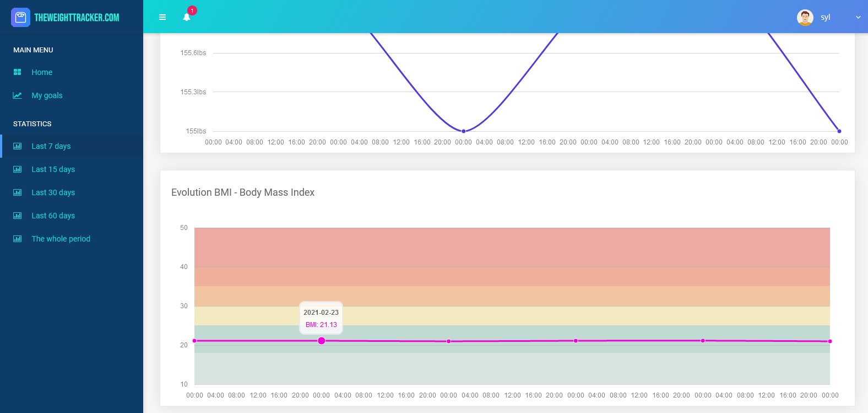Select Last 15 days statistics
The width and height of the screenshot is (868, 413).
(53, 169)
